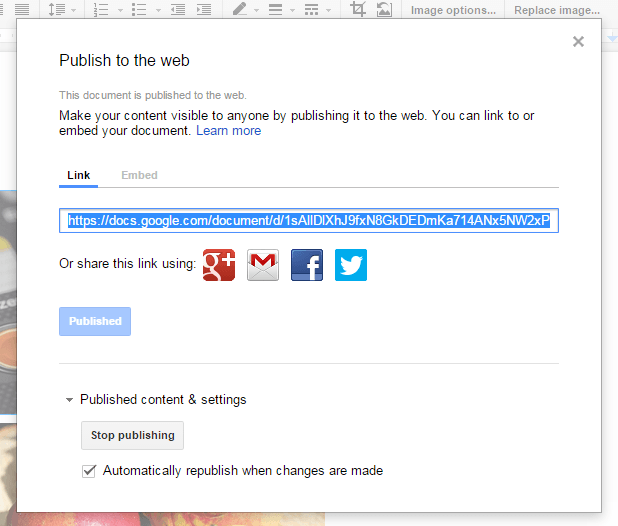Toggle automatically republish when changes are made
Image resolution: width=618 pixels, height=526 pixels.
89,471
